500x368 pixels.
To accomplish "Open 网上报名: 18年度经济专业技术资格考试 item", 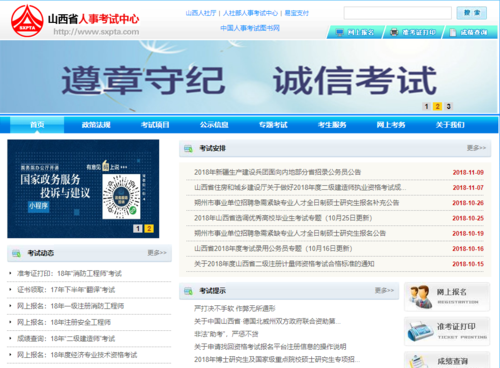I will [77, 355].
